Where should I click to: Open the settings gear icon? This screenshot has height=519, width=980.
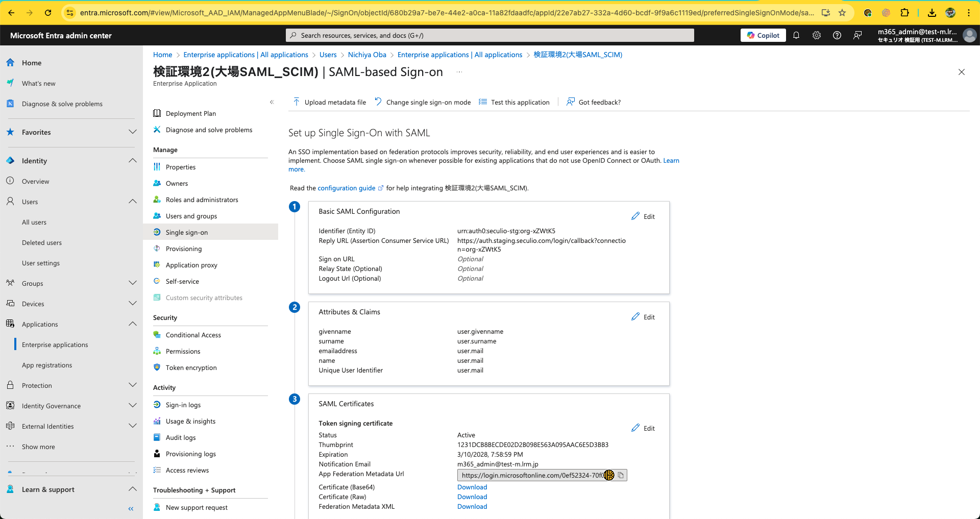click(x=817, y=35)
